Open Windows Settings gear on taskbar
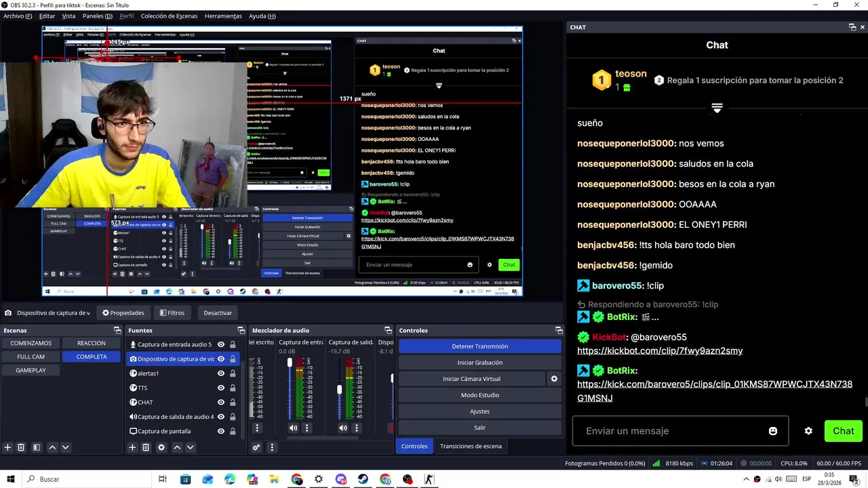868x488 pixels. 319,479
